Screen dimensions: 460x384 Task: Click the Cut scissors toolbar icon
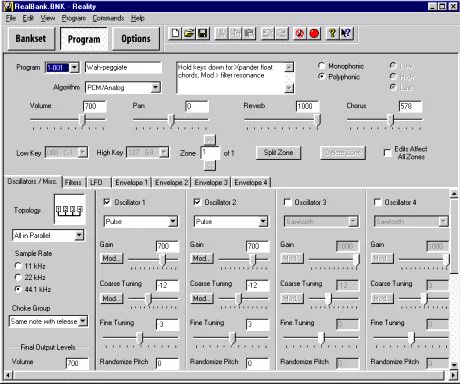coord(221,33)
